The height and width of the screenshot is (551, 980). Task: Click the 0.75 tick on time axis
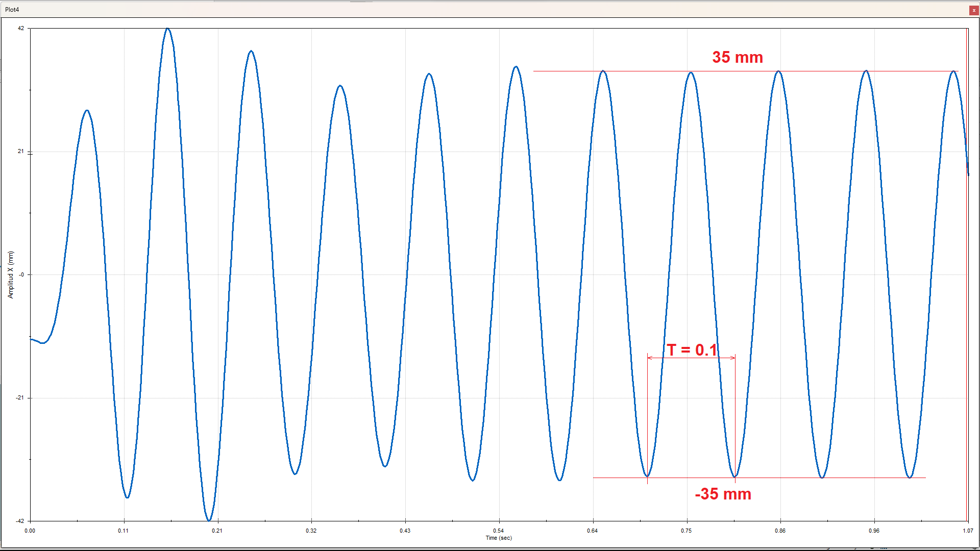tap(686, 531)
